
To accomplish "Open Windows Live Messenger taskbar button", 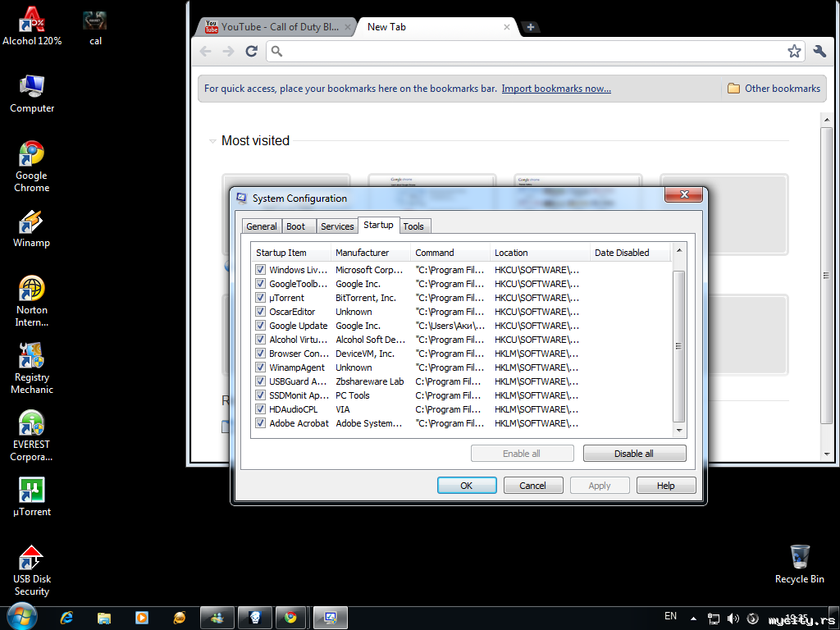I will pos(217,618).
